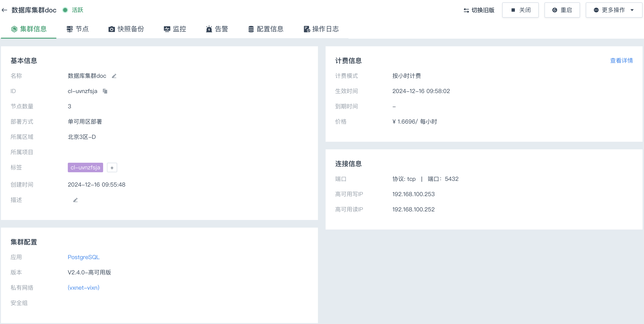
Task: Click the 重启 restart button
Action: 562,10
